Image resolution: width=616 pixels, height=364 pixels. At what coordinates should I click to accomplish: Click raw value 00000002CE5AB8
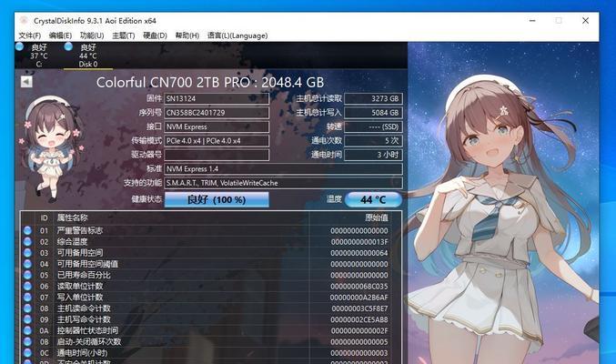point(359,319)
